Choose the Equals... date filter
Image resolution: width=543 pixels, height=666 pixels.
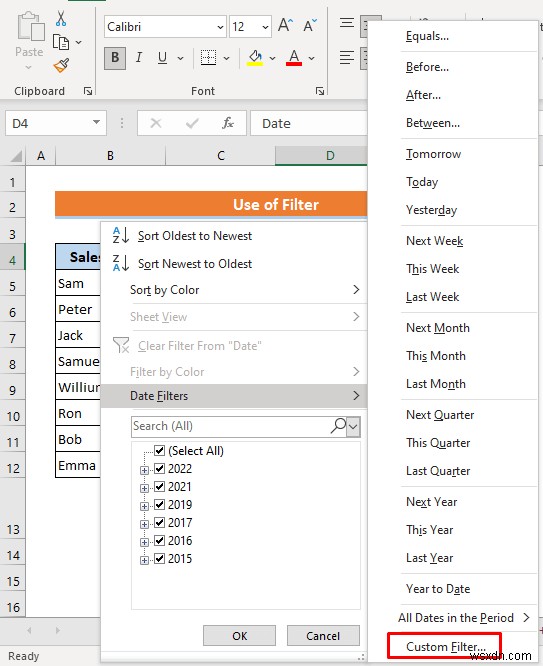(x=427, y=36)
